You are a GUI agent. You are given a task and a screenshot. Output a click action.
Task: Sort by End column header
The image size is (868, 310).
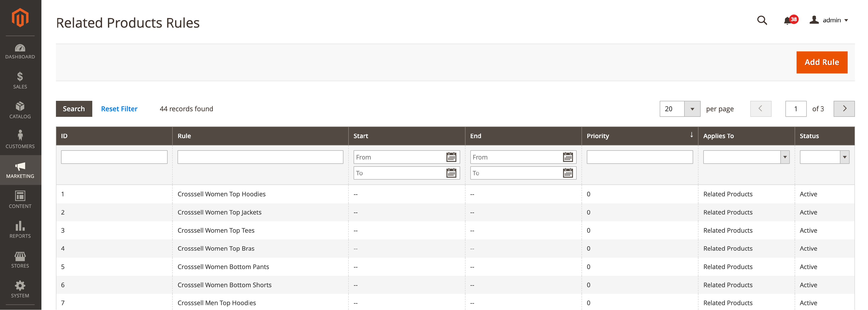(x=523, y=136)
